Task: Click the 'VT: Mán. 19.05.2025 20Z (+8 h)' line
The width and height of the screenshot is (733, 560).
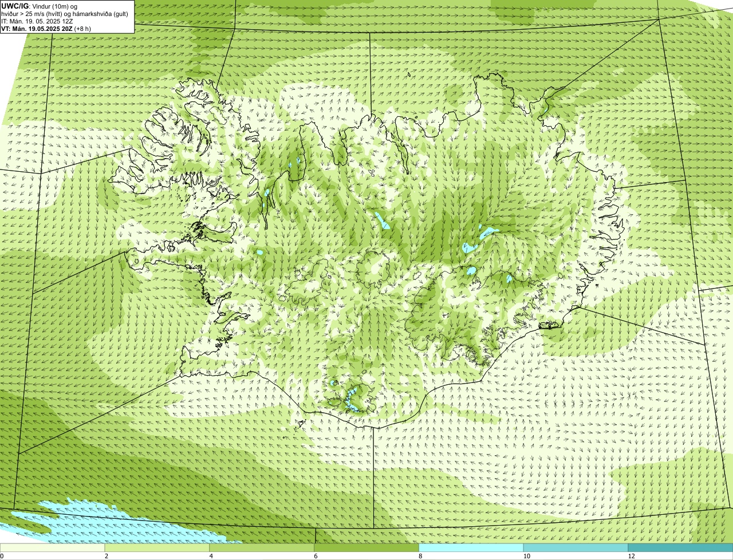Action: [x=46, y=29]
